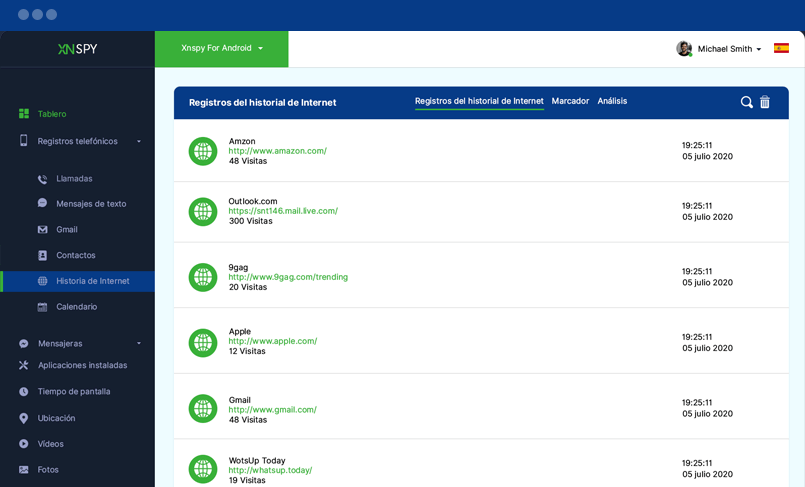
Task: Open the 9gag.com/trending link
Action: tap(288, 277)
